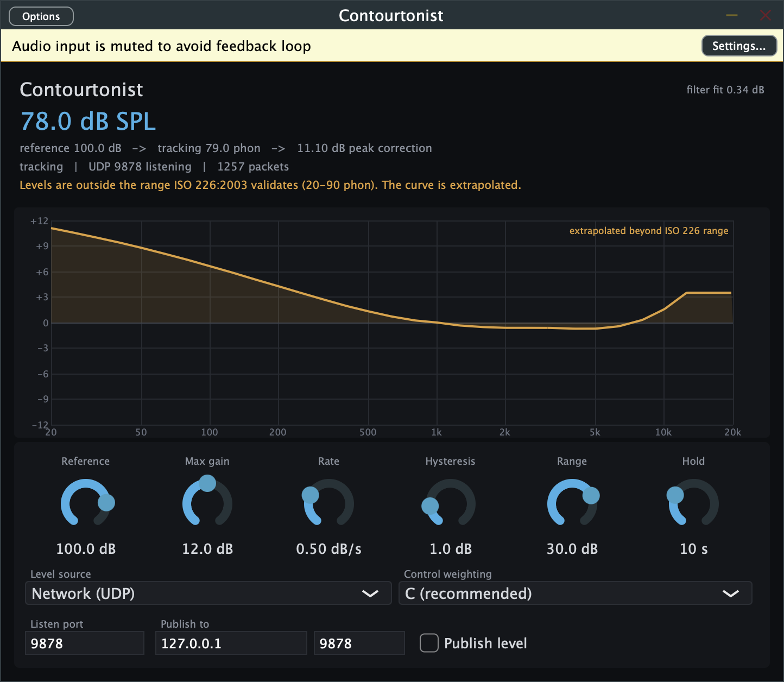
Task: Click the Reference knob
Action: pyautogui.click(x=86, y=503)
